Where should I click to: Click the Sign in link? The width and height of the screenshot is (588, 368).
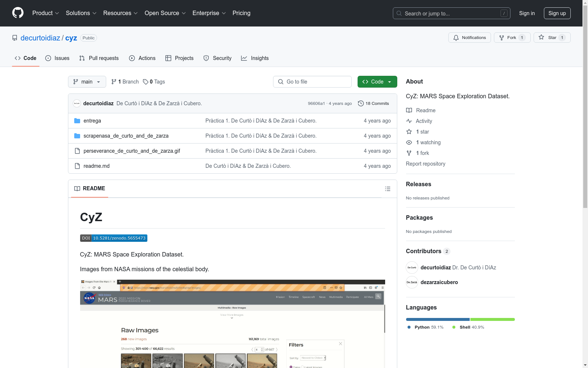click(x=527, y=13)
